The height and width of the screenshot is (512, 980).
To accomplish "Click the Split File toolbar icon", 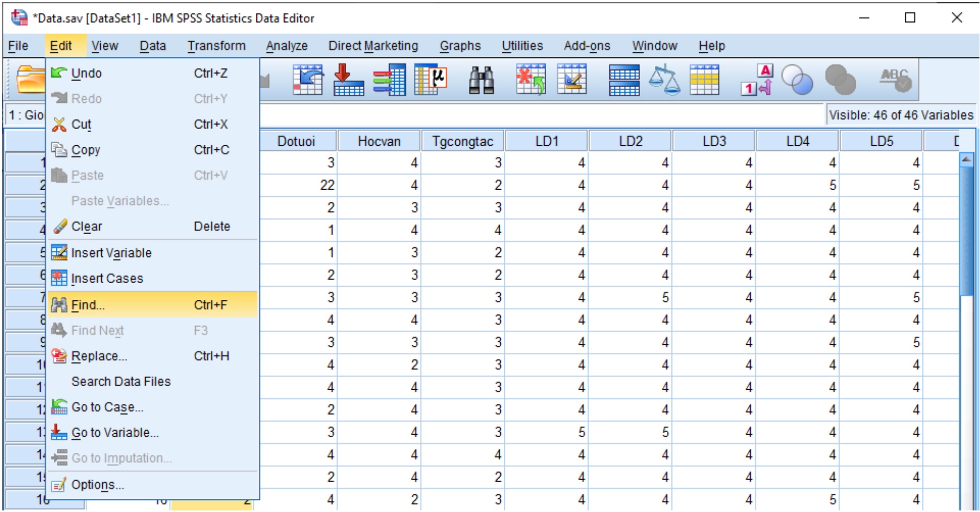I will click(x=624, y=80).
